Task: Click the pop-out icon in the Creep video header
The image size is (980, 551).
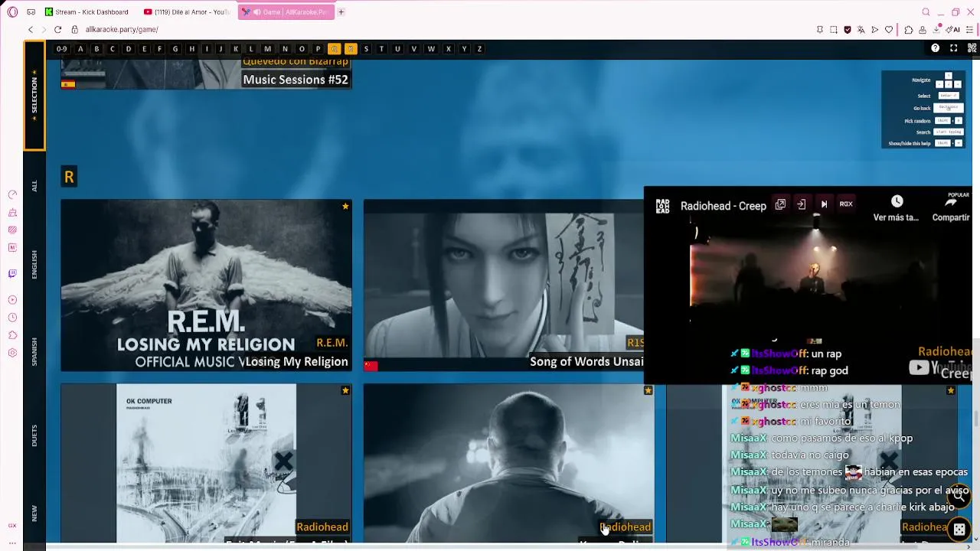Action: 780,204
